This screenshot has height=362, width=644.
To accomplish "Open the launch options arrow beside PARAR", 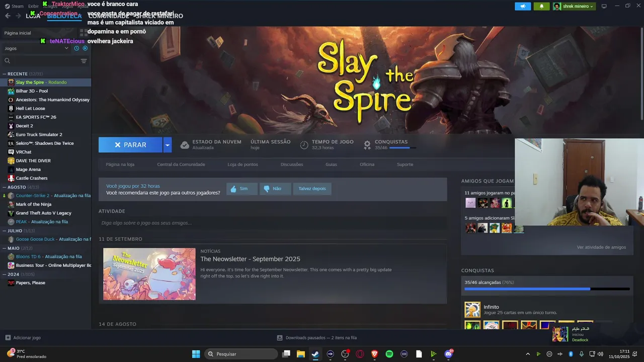I will [168, 145].
